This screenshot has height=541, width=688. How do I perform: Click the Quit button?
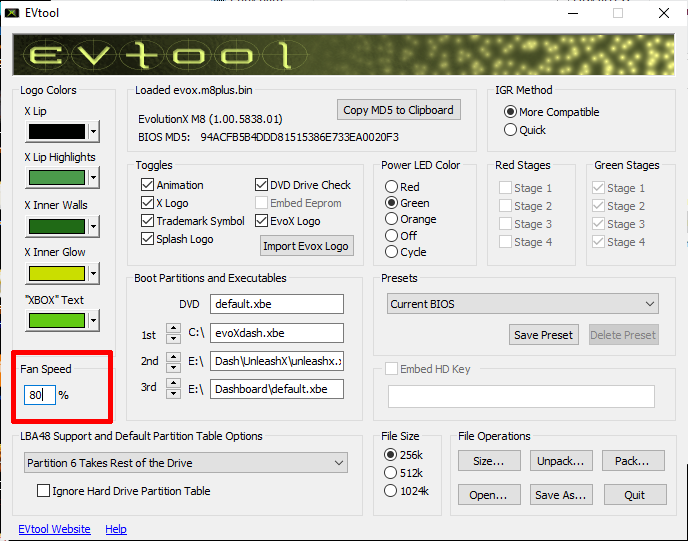point(635,495)
